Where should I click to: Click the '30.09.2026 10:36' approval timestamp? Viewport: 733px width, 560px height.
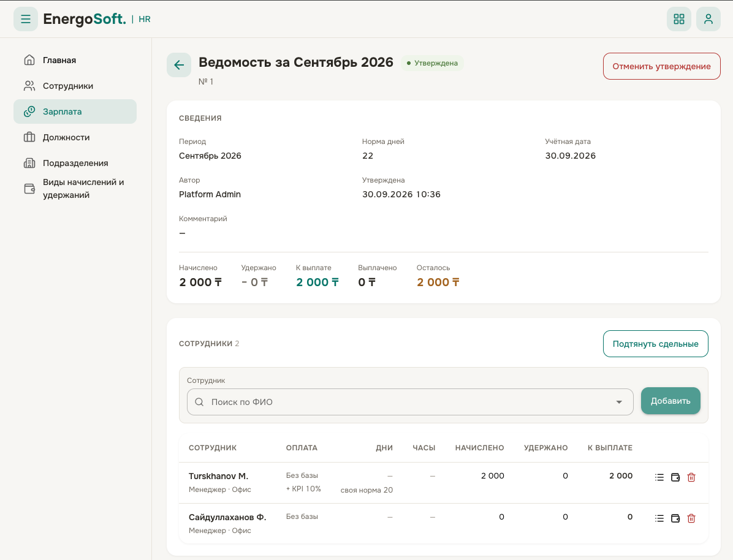tap(401, 194)
